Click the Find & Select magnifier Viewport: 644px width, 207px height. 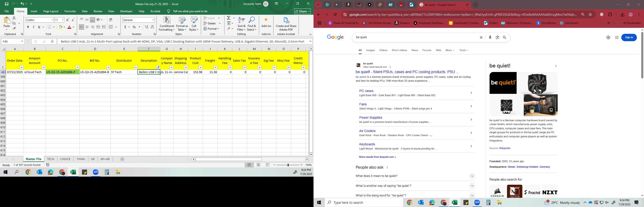252,24
